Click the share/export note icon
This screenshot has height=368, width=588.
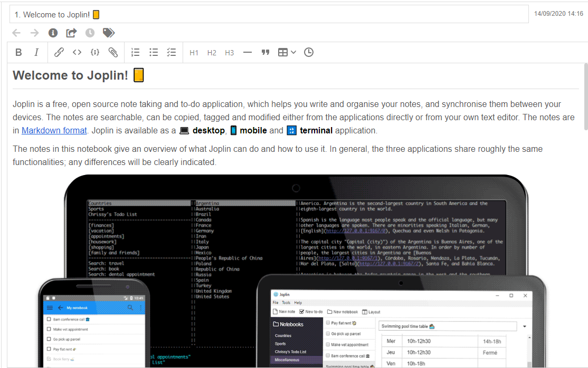[x=71, y=33]
